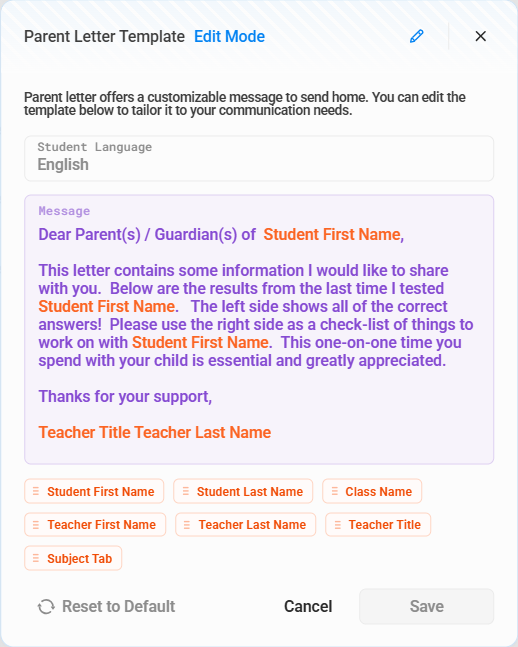Click drag handle on Subject Tab chip
The height and width of the screenshot is (647, 518).
(x=36, y=558)
